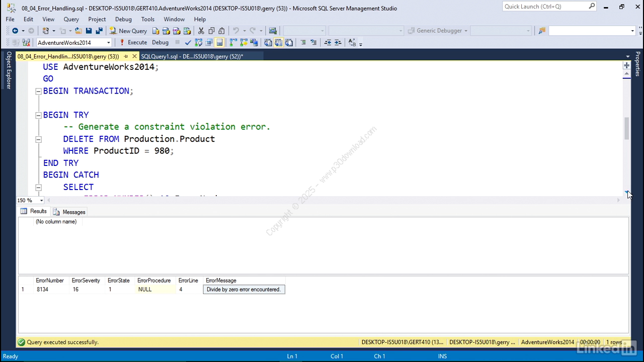Click the Comment out selected lines icon
The height and width of the screenshot is (362, 644).
coord(303,43)
